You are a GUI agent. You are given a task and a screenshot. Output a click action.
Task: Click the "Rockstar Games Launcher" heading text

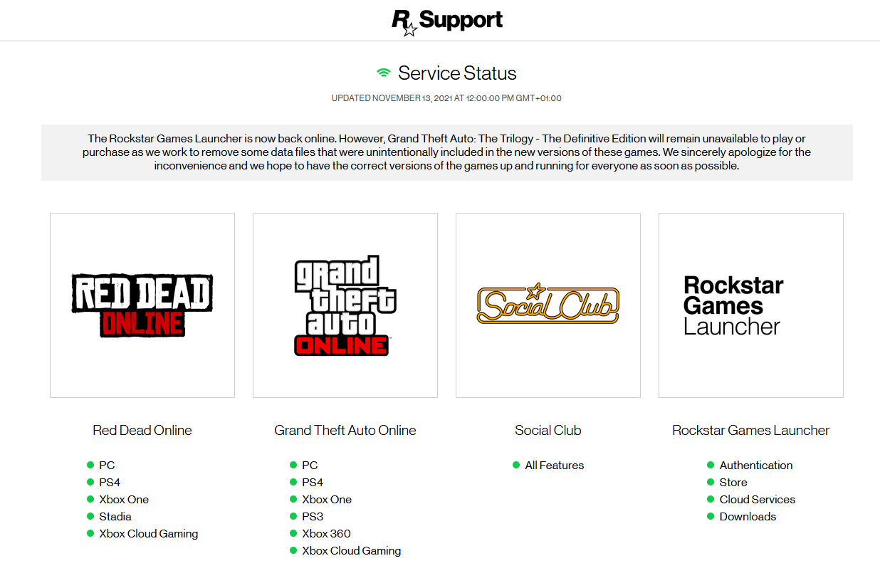point(751,430)
